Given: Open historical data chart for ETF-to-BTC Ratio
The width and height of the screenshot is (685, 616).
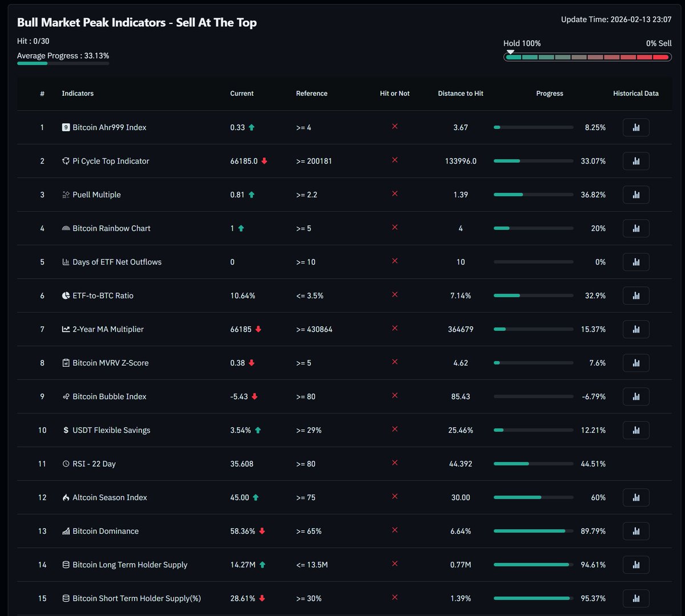Looking at the screenshot, I should tap(636, 295).
